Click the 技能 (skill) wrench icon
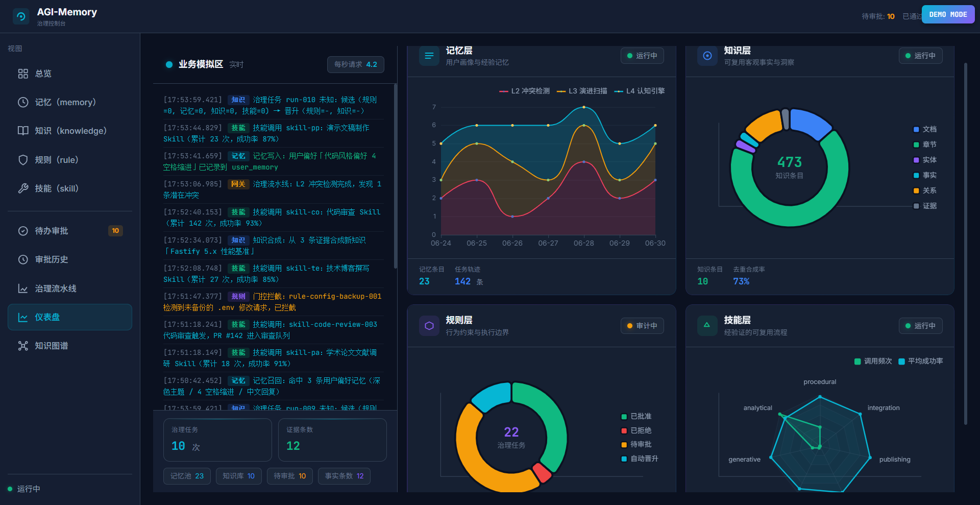 click(x=23, y=188)
